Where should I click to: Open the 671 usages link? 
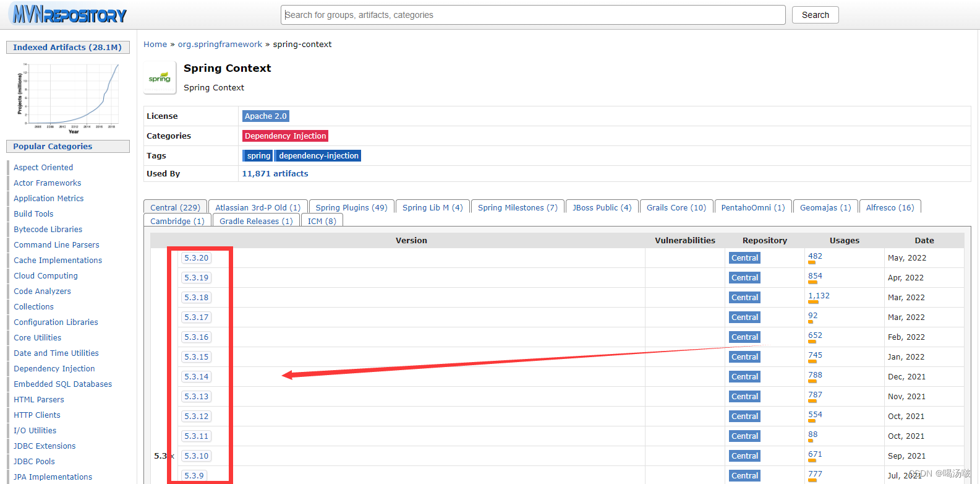click(815, 454)
